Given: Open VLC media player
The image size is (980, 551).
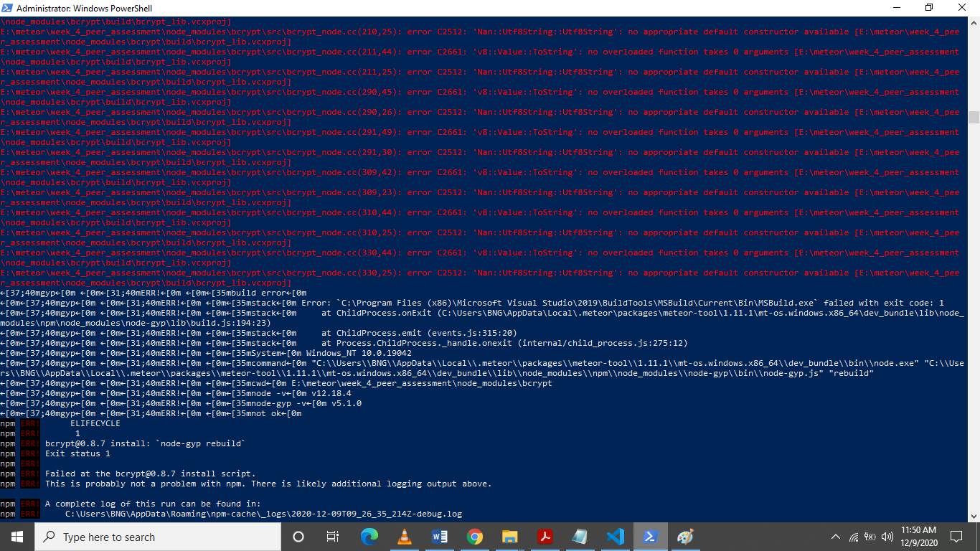Looking at the screenshot, I should point(405,536).
